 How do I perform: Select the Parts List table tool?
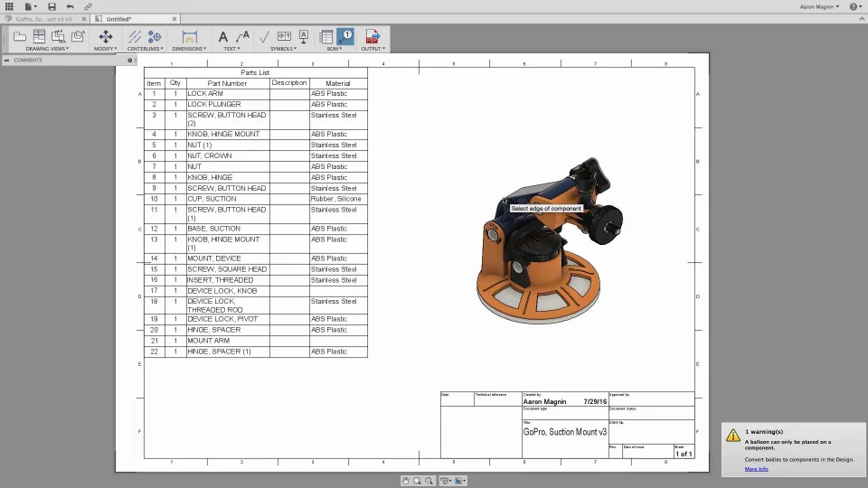(x=326, y=36)
